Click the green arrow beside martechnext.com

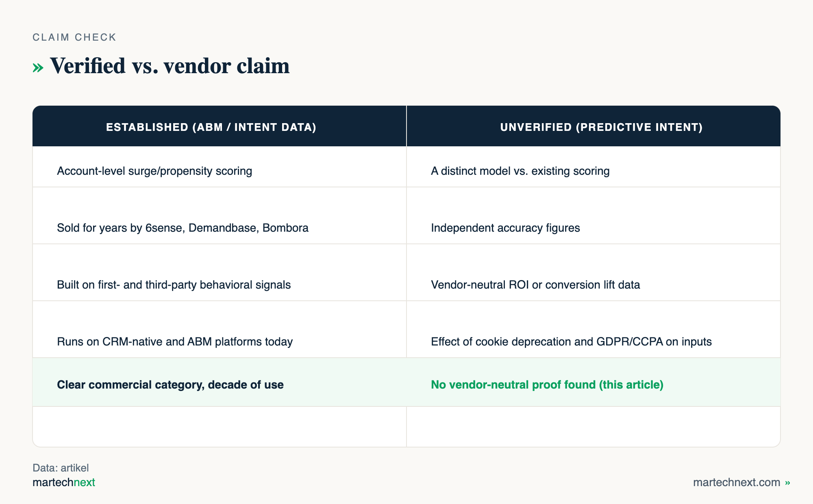pos(787,482)
